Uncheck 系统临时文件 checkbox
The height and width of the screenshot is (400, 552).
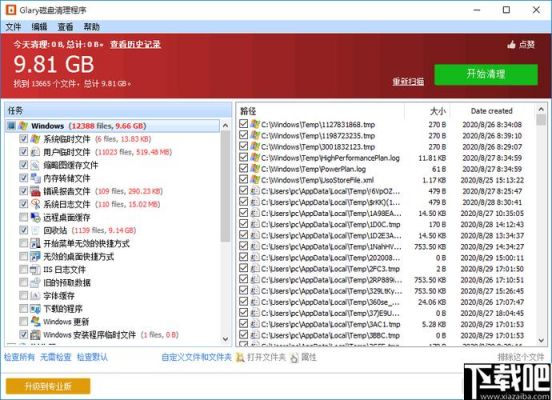(23, 139)
